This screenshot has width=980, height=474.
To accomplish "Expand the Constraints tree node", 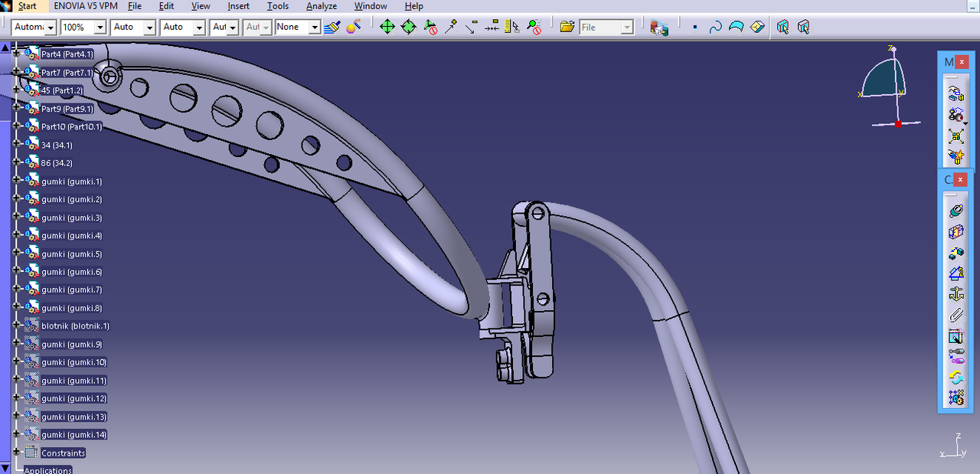I will [16, 453].
